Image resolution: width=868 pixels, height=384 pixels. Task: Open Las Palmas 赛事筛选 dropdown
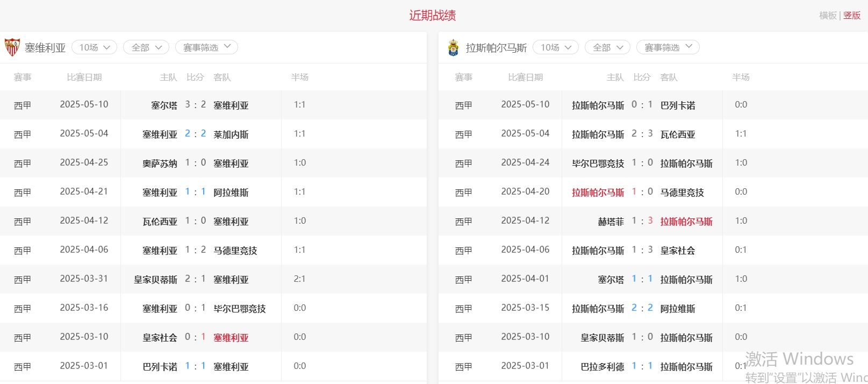pyautogui.click(x=668, y=47)
